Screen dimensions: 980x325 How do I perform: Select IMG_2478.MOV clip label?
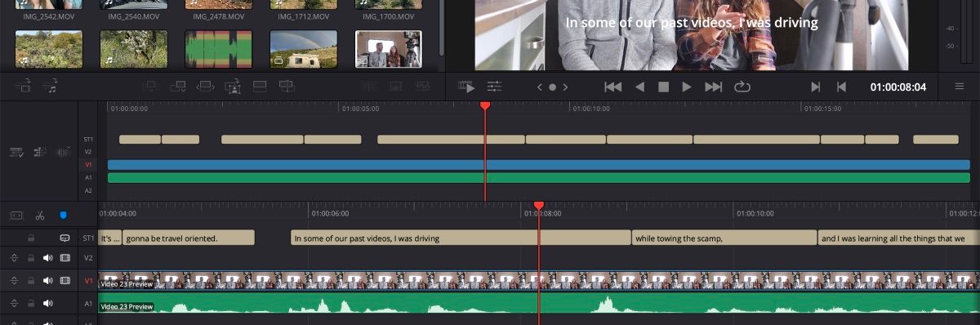218,16
